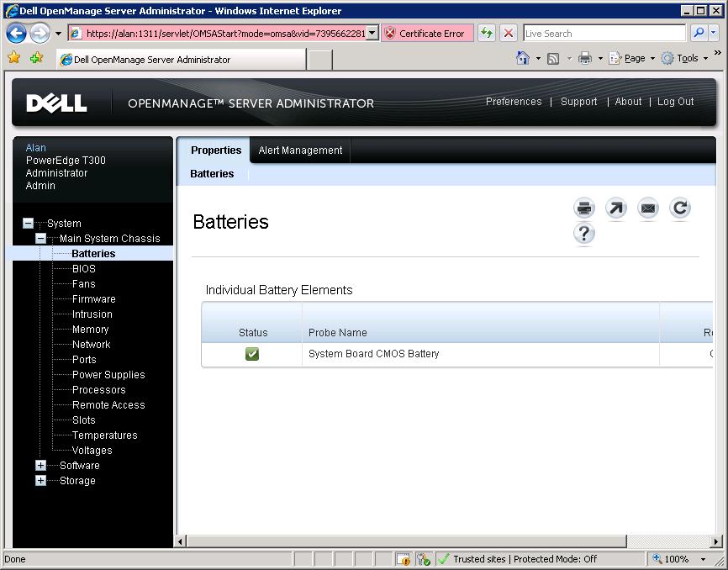728x570 pixels.
Task: Click the E-mail envelope icon
Action: click(648, 208)
